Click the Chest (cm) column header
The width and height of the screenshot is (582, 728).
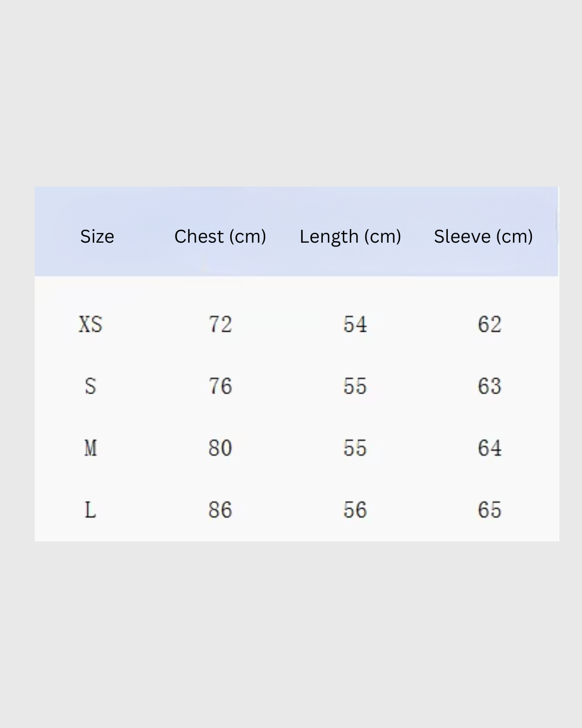point(220,236)
